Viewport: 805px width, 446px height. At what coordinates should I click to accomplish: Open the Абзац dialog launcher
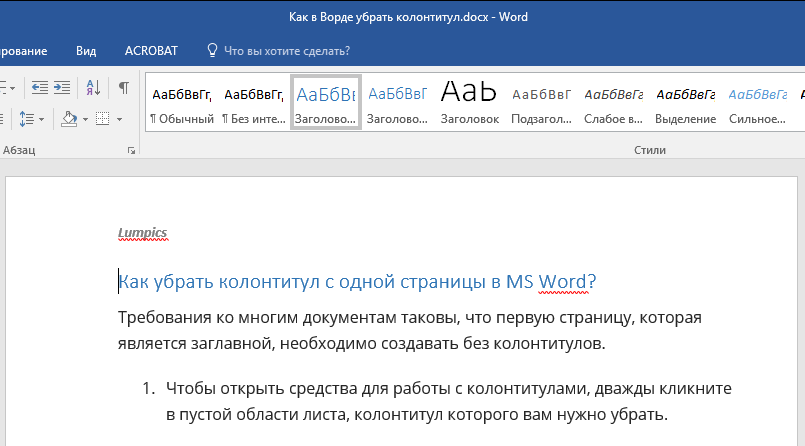[131, 150]
